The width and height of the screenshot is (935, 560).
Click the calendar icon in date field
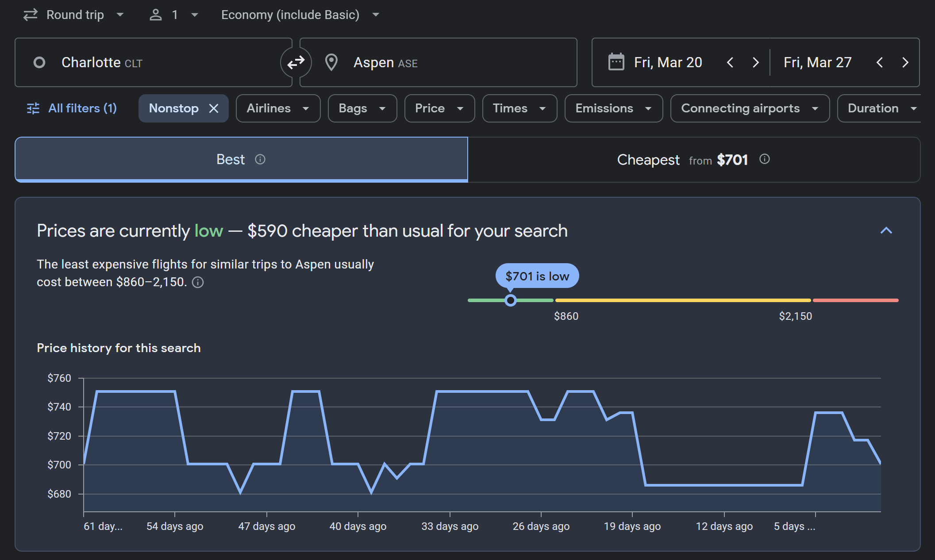(616, 62)
